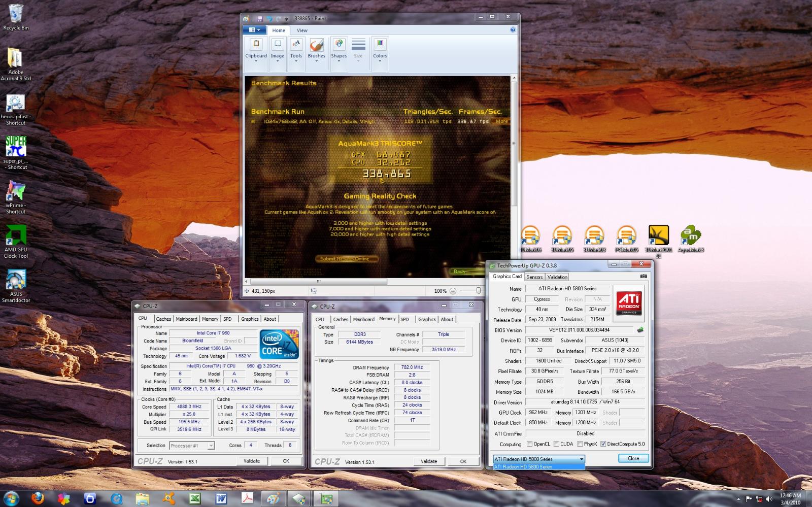Click the Windows Start orb
This screenshot has width=812, height=507.
(x=11, y=499)
